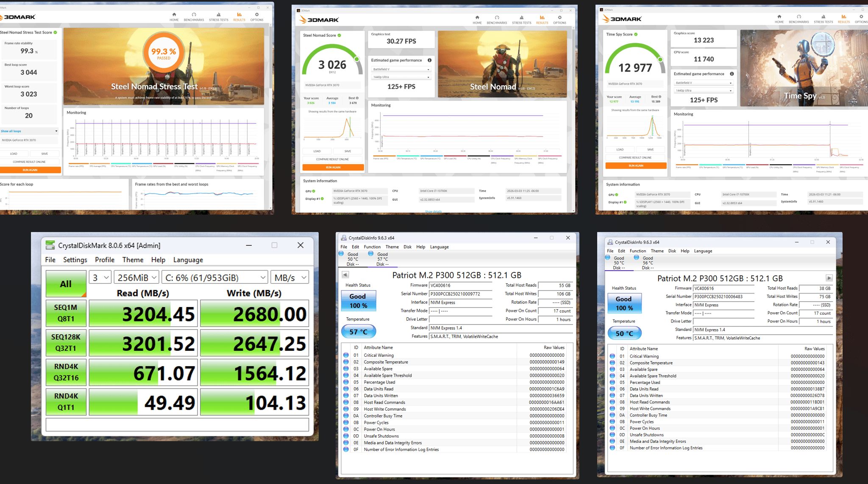
Task: Open the MB/s unit dropdown
Action: (x=289, y=278)
